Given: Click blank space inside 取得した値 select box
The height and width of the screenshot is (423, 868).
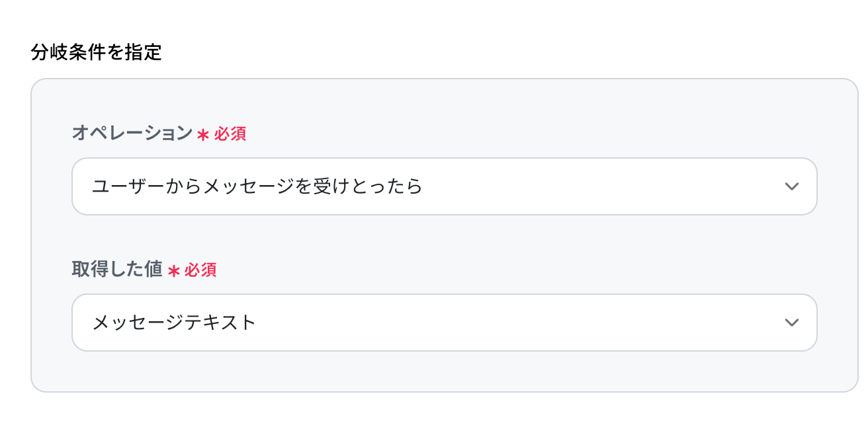Looking at the screenshot, I should (529, 323).
